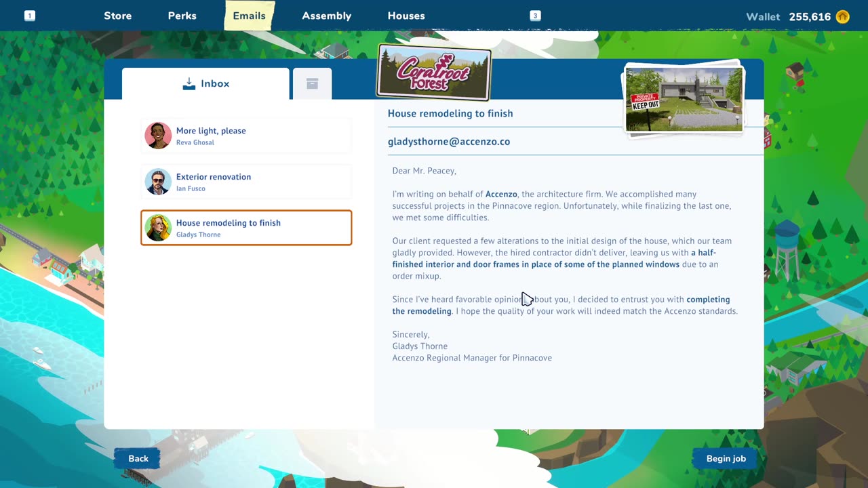Image resolution: width=868 pixels, height=488 pixels.
Task: Click the sender name 'Ian Fusco'
Action: point(191,188)
